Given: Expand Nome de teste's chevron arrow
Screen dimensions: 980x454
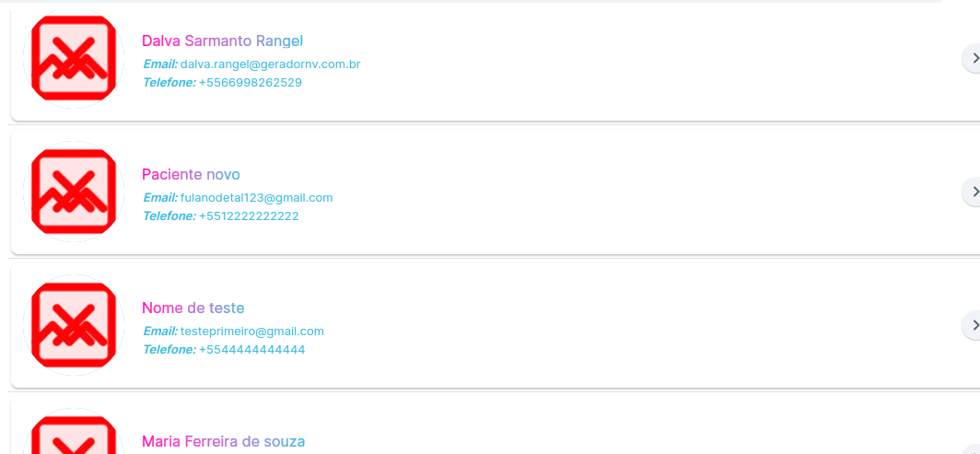Looking at the screenshot, I should (x=971, y=325).
